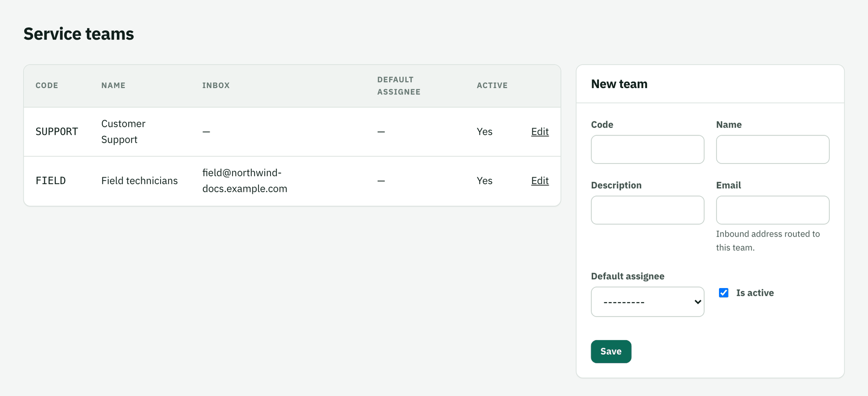
Task: Focus the Name input field
Action: pos(773,149)
